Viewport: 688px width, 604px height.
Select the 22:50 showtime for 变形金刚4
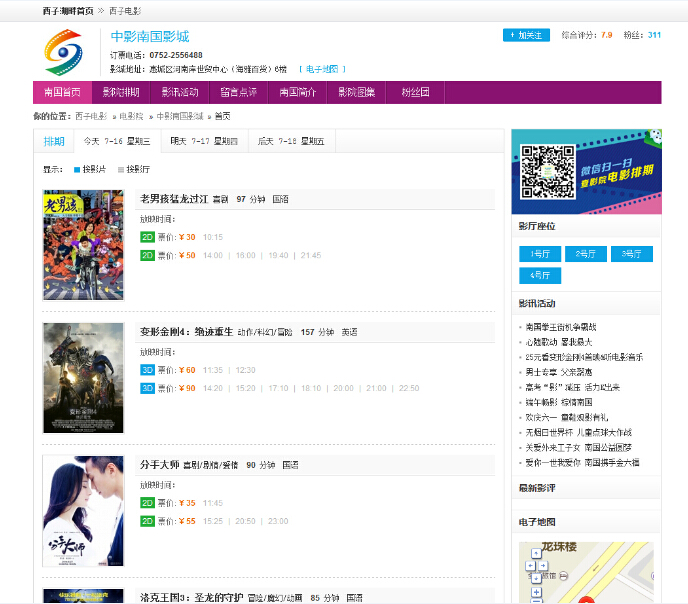(x=409, y=388)
